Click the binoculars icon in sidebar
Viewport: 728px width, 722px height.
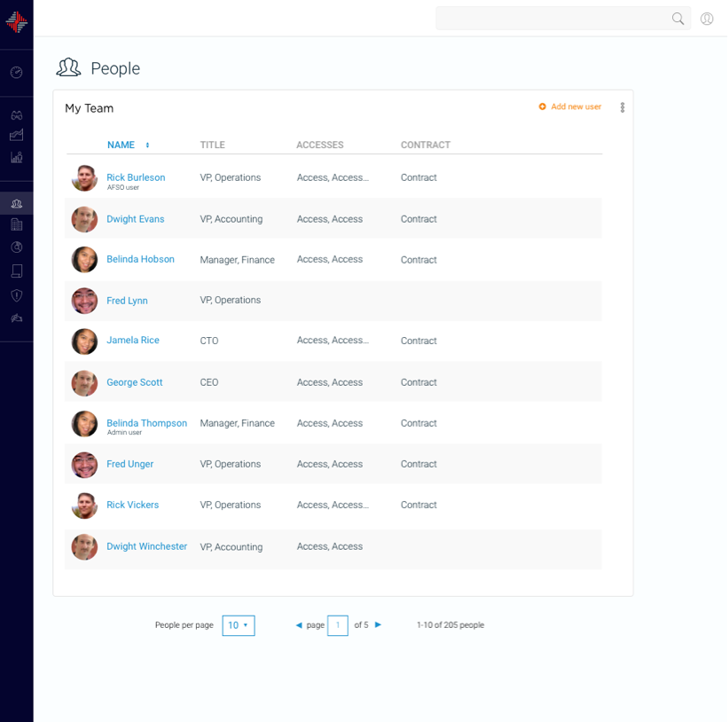(x=16, y=115)
